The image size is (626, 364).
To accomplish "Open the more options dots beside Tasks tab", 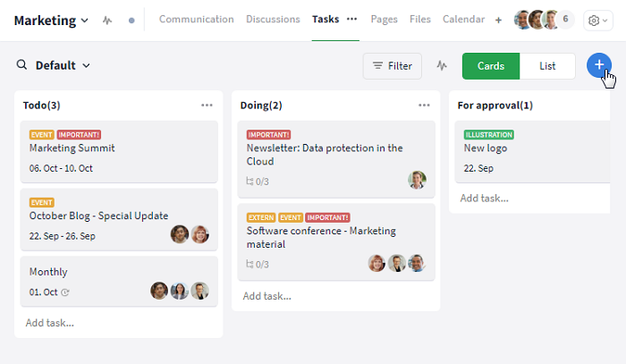I will (x=351, y=19).
